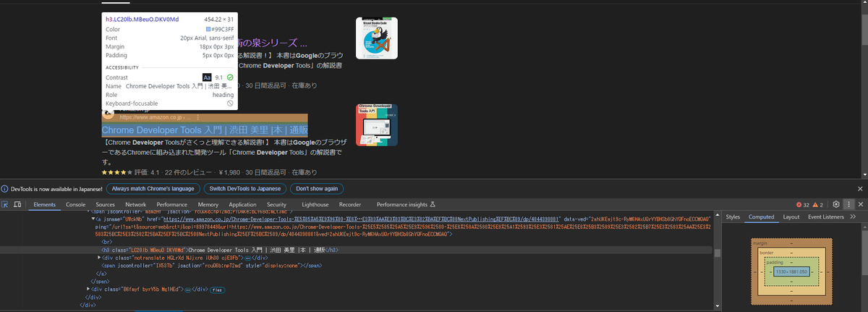Click the info icon in language infobar
The height and width of the screenshot is (312, 868).
pos(5,188)
